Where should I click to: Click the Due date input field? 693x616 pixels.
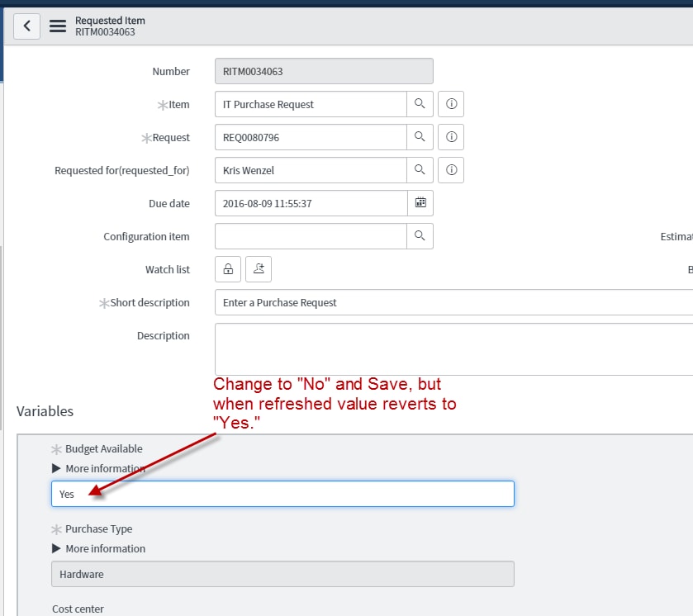click(x=311, y=203)
